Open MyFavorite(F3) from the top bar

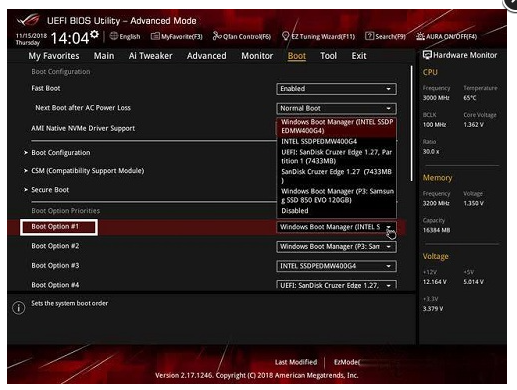(177, 36)
